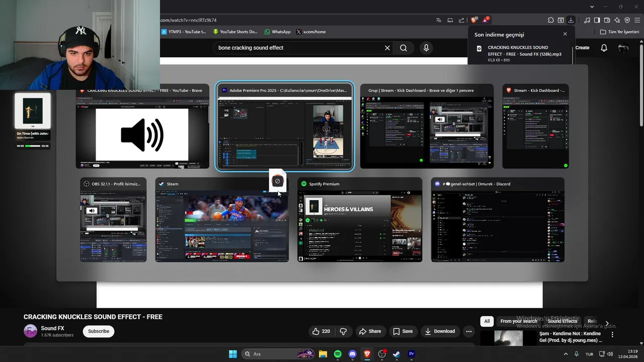Select the All filter chip
The width and height of the screenshot is (644, 362).
[x=487, y=321]
